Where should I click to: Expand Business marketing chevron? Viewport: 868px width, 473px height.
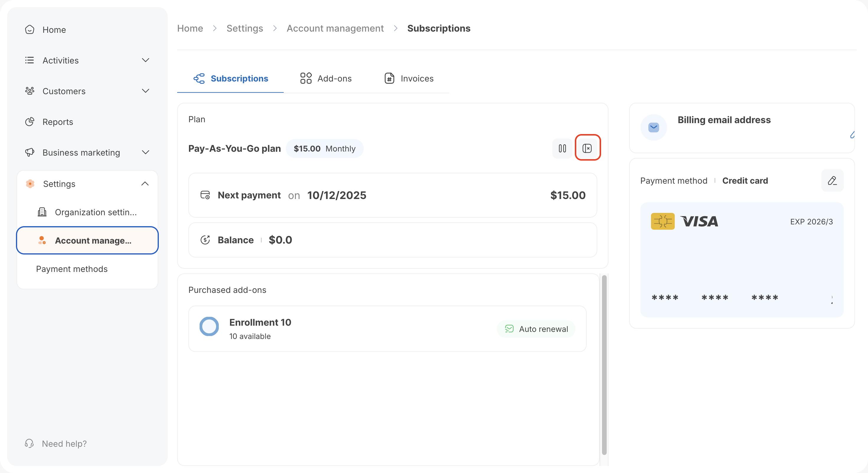tap(145, 152)
